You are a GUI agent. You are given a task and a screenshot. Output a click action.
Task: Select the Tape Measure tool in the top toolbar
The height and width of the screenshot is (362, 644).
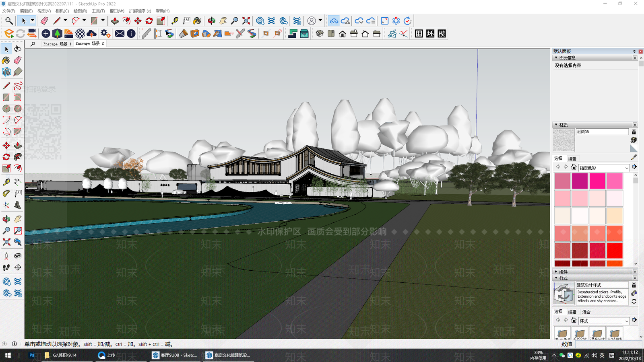coord(175,21)
